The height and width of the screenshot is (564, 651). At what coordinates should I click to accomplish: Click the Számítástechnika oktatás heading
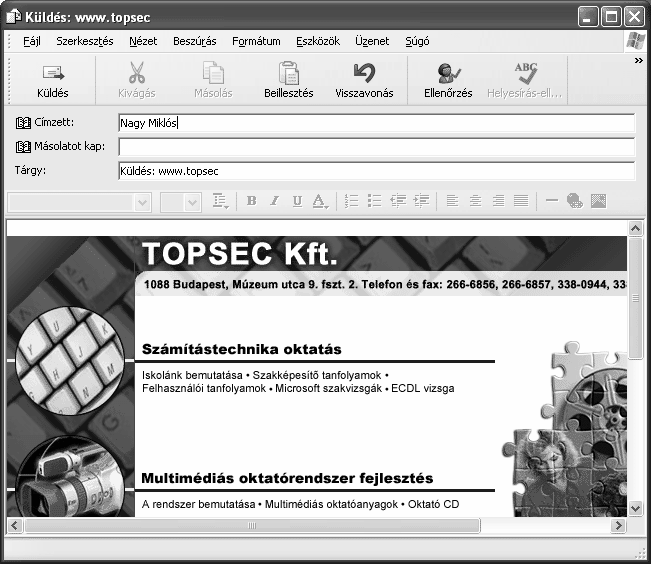point(242,349)
